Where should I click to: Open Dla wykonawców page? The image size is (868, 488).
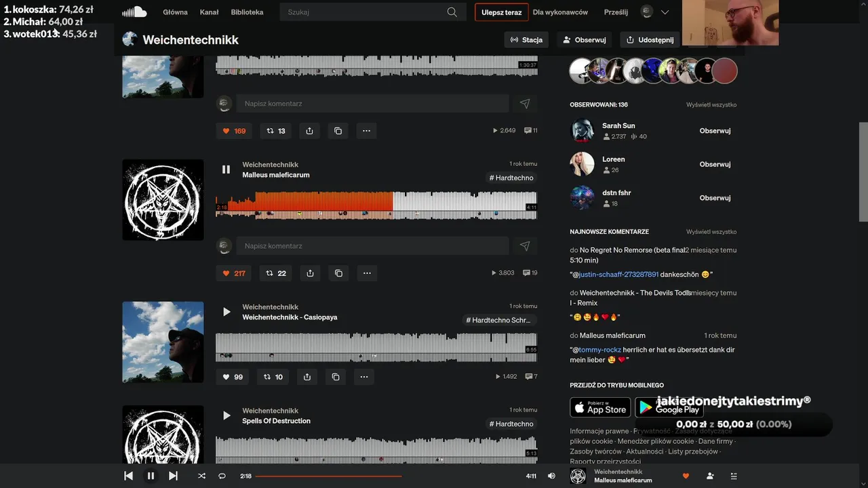(x=560, y=12)
